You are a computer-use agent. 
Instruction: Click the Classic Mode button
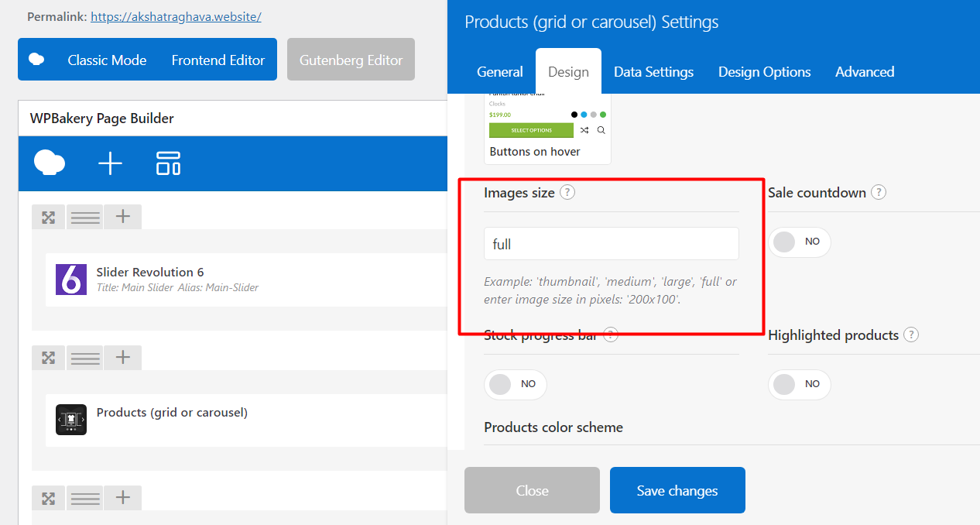[x=107, y=60]
